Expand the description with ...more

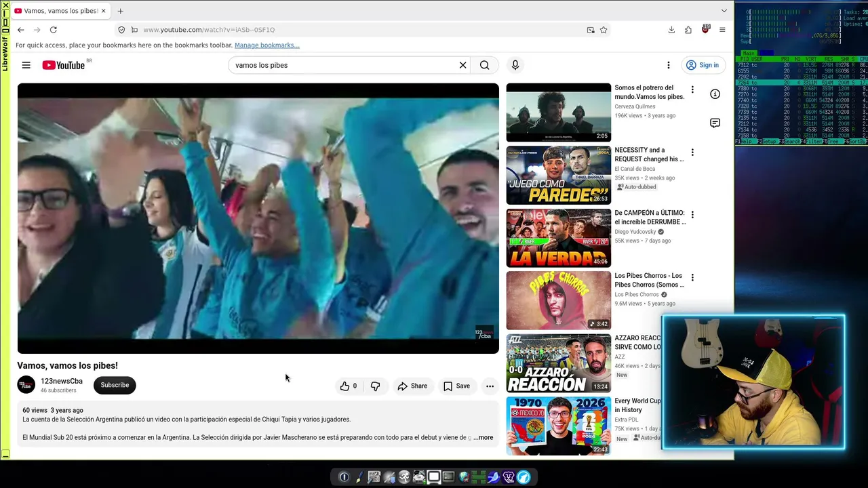[484, 438]
